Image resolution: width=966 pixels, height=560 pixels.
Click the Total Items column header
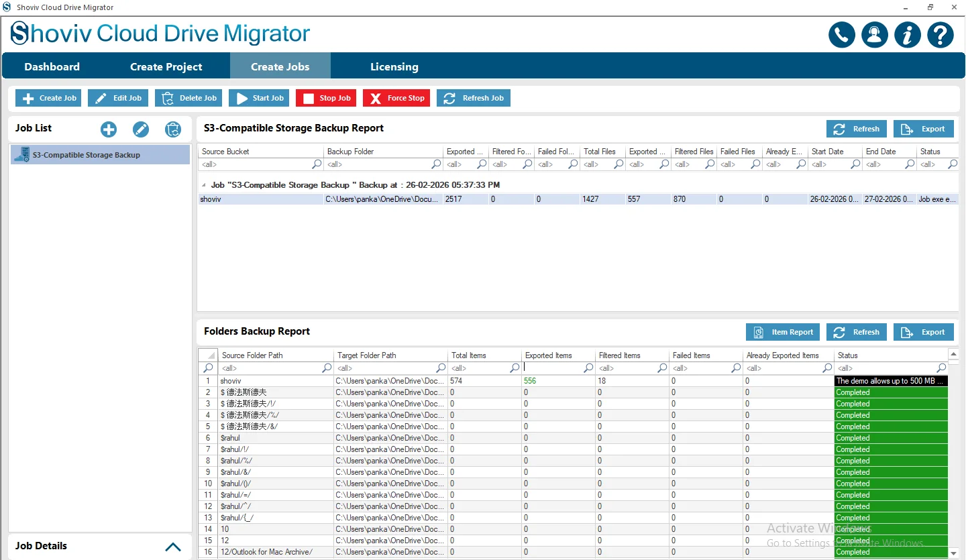[x=484, y=355]
